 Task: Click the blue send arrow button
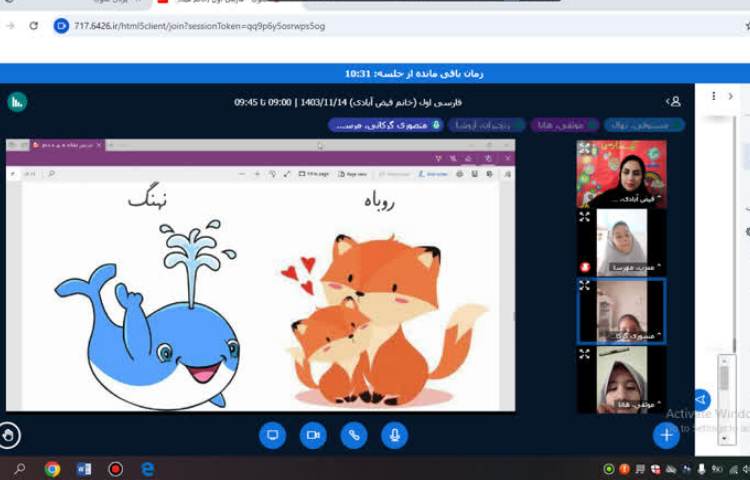click(x=701, y=399)
